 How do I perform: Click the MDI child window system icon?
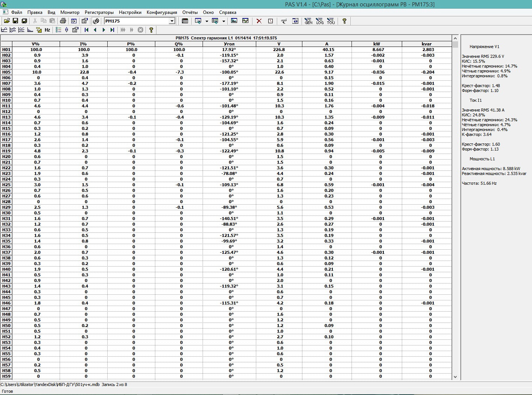5,12
